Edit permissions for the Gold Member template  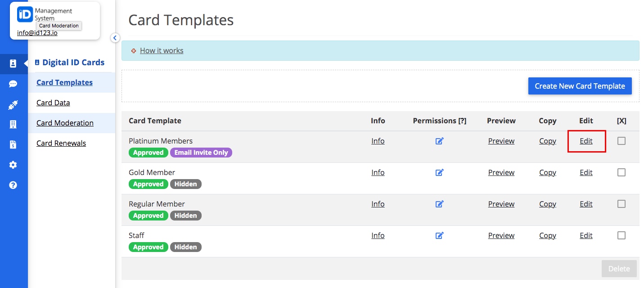(440, 172)
